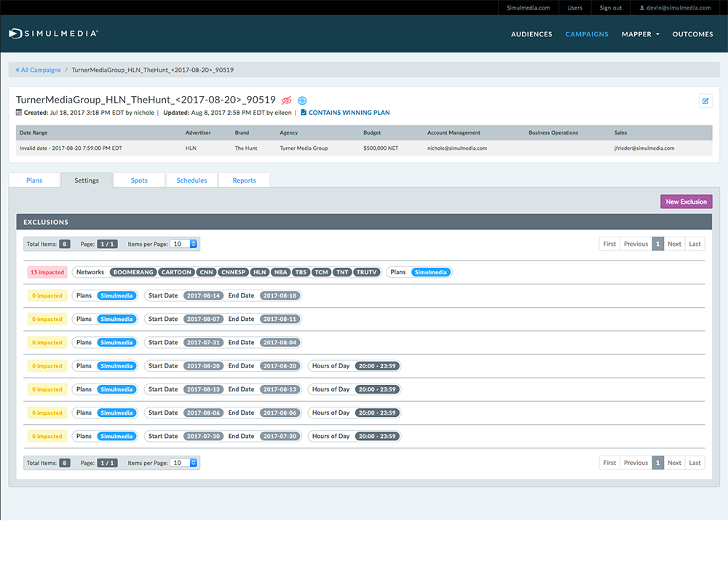The height and width of the screenshot is (588, 728).
Task: Expand the Mapper dropdown menu
Action: click(640, 34)
